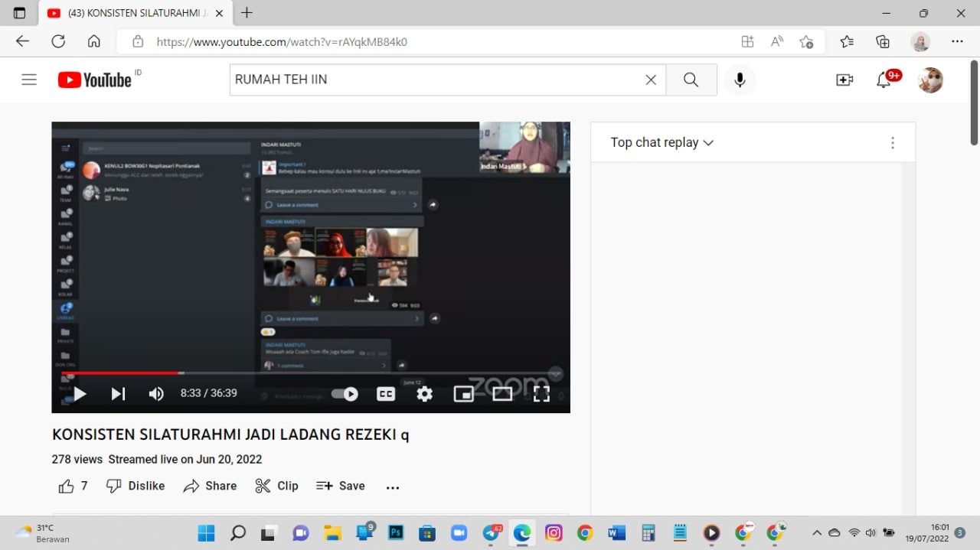Open the Edge profile picture menu
The width and height of the screenshot is (980, 550).
point(920,41)
